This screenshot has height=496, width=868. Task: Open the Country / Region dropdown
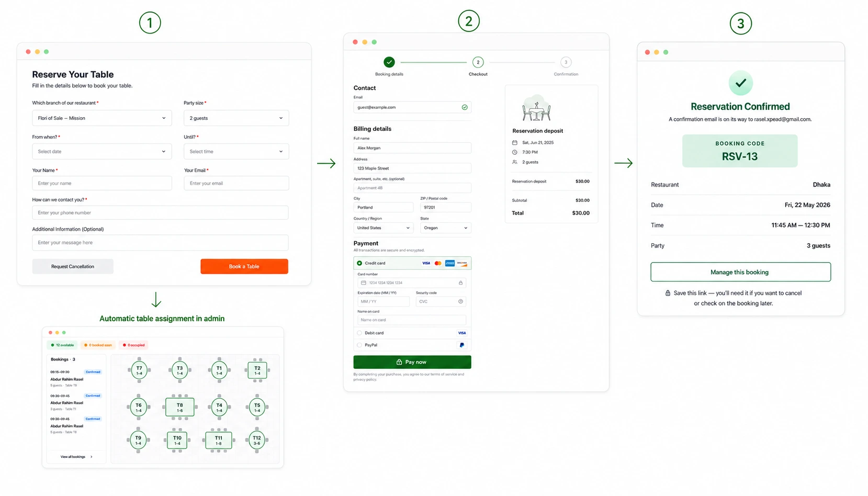point(384,228)
